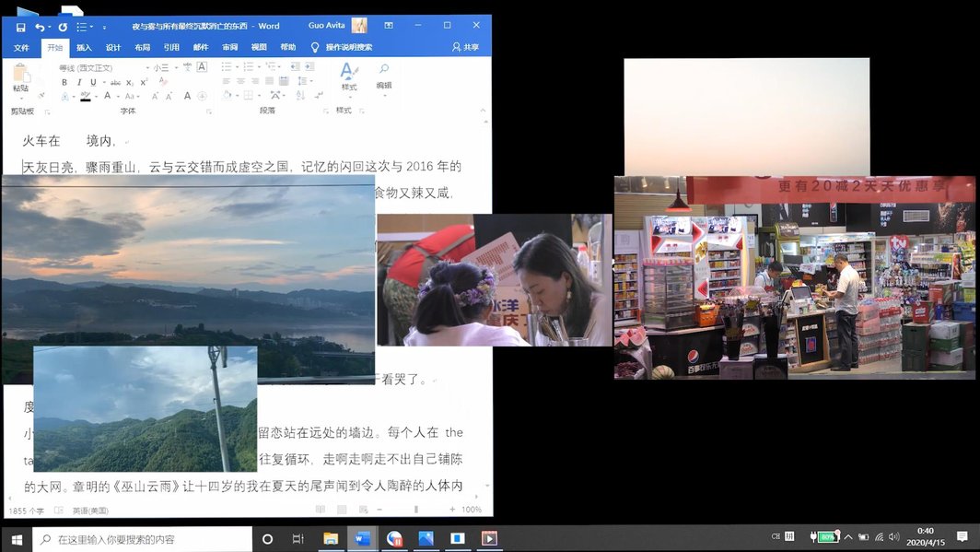Expand the font name dropdown
This screenshot has height=552, width=980.
[x=146, y=67]
